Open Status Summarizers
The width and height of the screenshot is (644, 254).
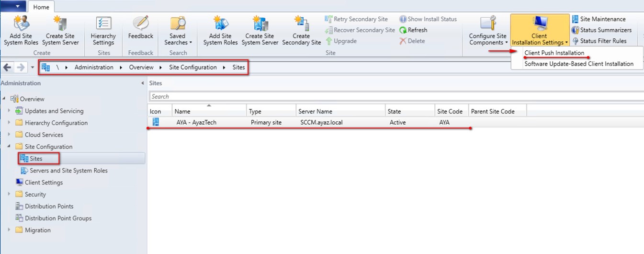[601, 30]
